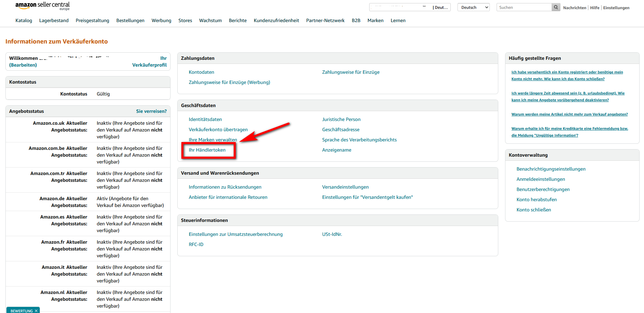
Task: Open the Kontodaten link
Action: [201, 72]
